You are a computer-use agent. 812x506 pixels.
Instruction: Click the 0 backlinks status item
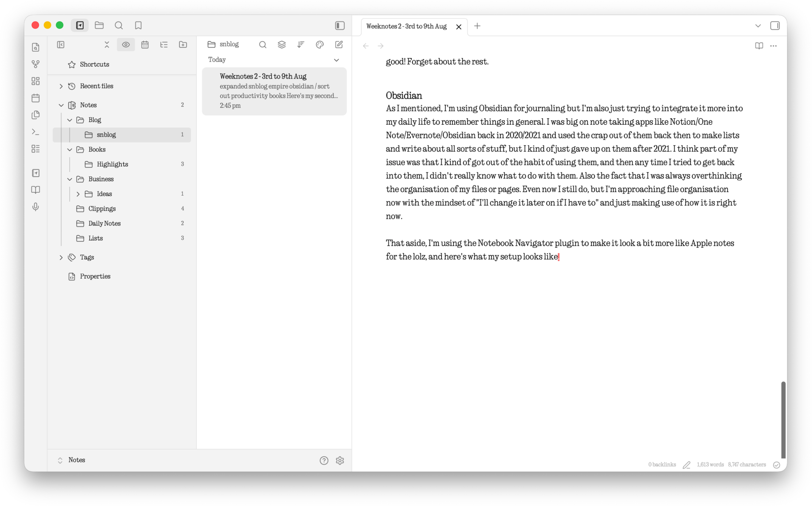(x=662, y=465)
